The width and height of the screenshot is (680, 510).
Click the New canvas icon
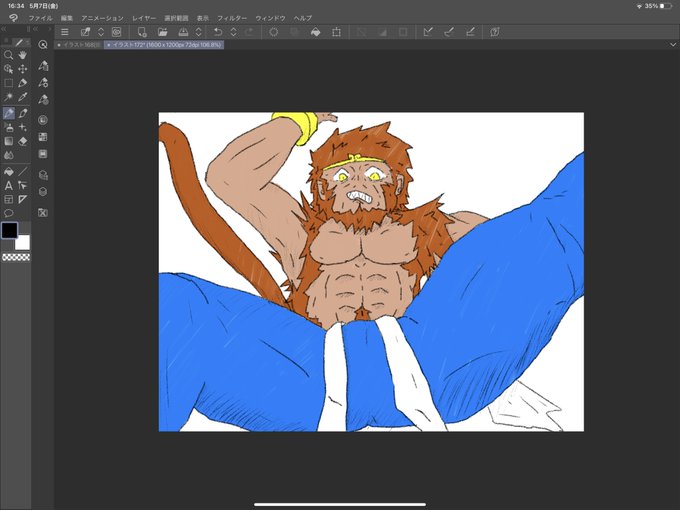point(142,32)
